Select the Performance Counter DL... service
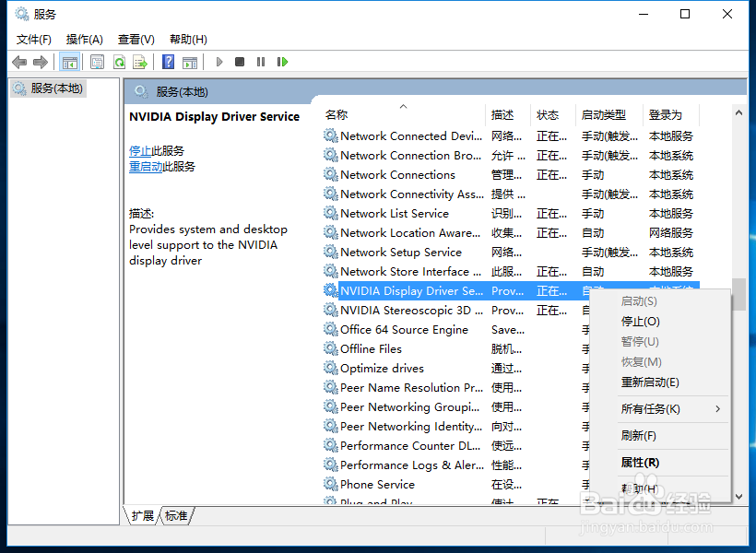 pos(456,445)
